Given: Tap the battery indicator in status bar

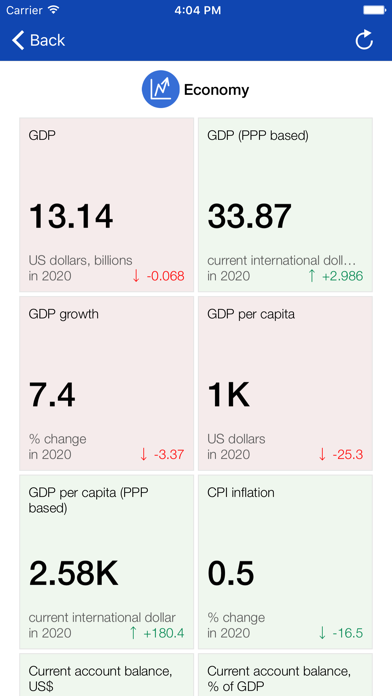Looking at the screenshot, I should 374,10.
